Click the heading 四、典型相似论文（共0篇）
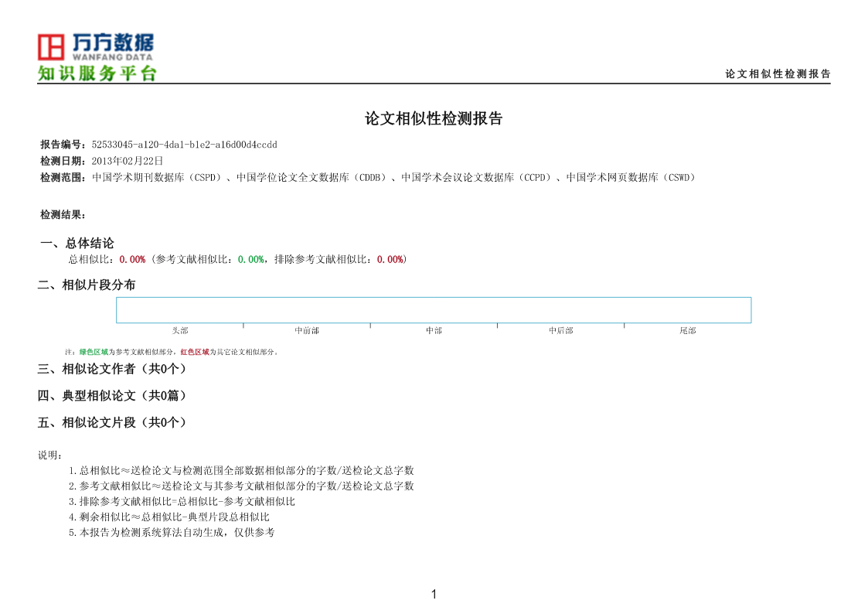Screen dimensions: 868x614 [112, 396]
